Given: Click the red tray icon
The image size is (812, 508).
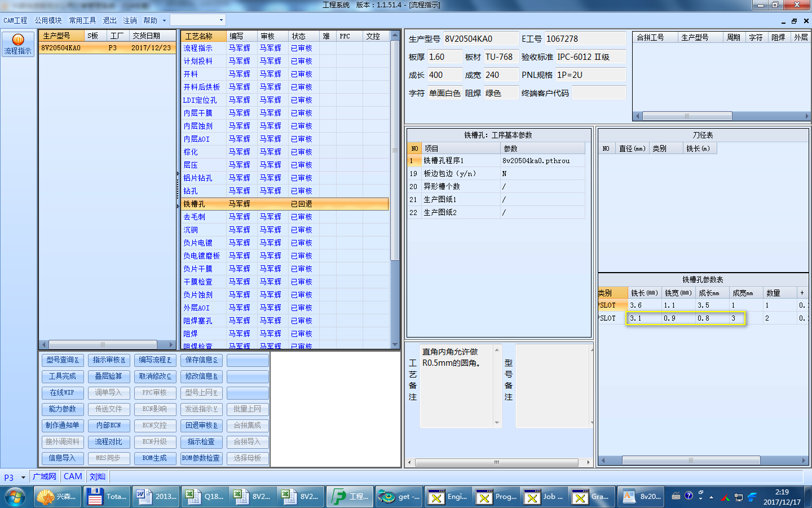Looking at the screenshot, I should point(725,497).
